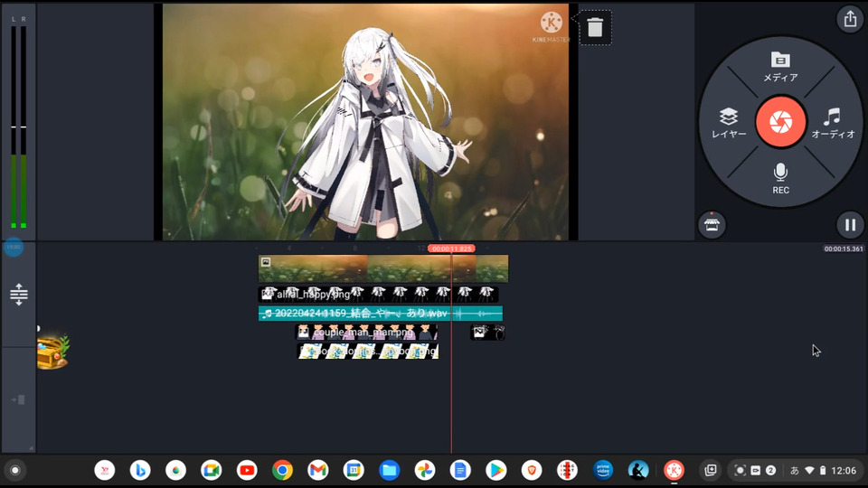Open Google Calendar from the shelf

coord(354,470)
